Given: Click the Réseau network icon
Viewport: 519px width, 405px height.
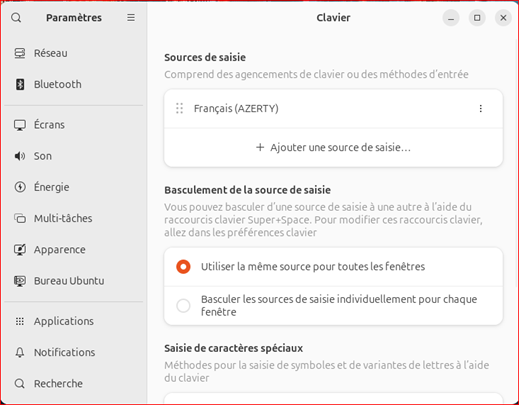Looking at the screenshot, I should (20, 53).
